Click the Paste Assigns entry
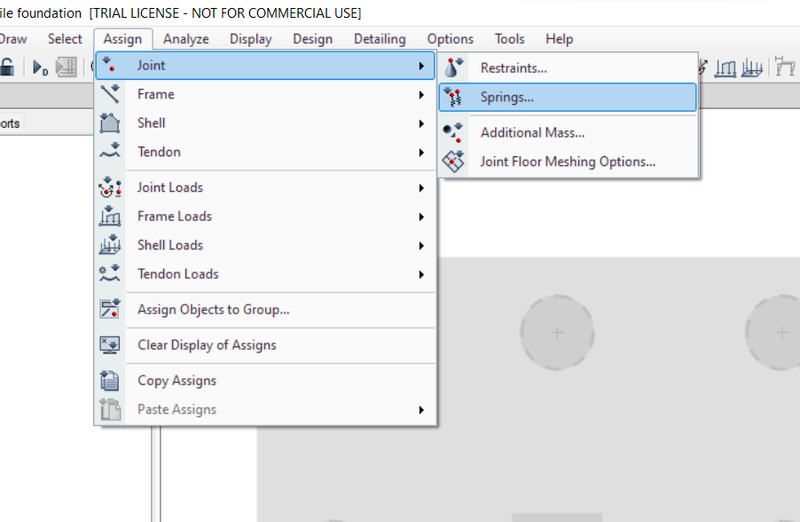800x522 pixels. 265,410
